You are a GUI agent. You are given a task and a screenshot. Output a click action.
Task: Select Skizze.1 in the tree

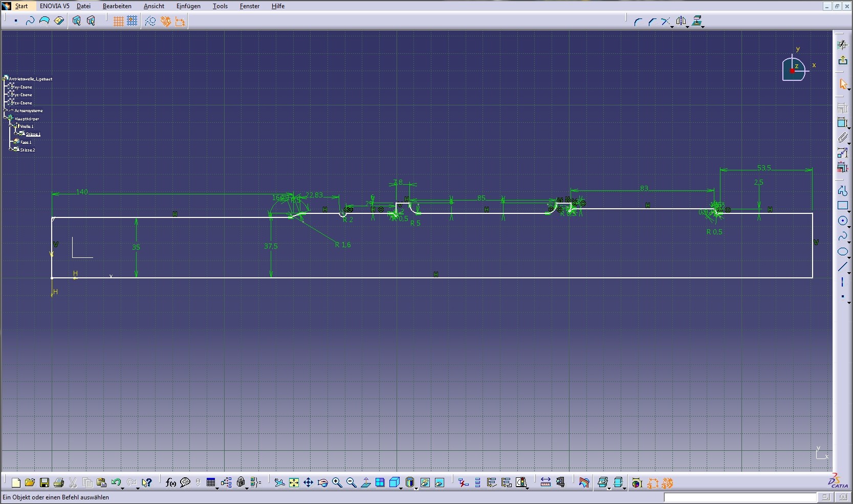tap(33, 134)
